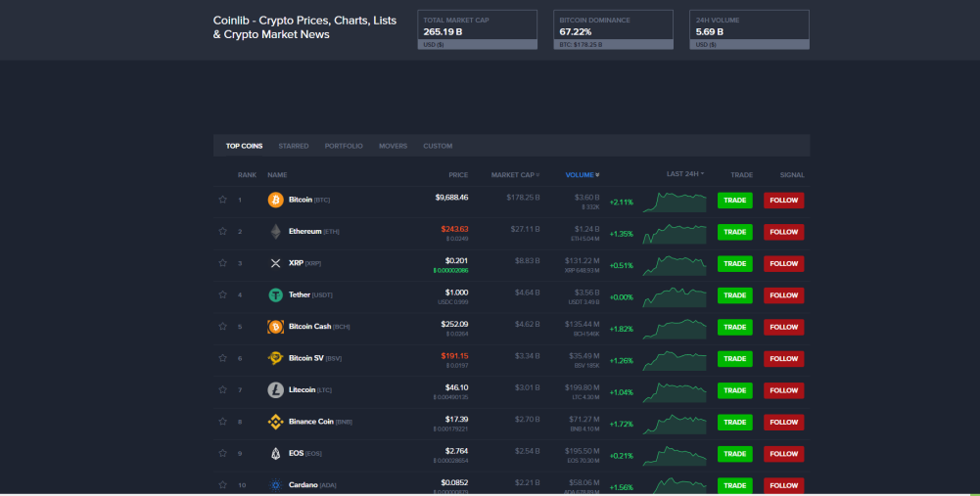Star Bitcoin as a favorite
The height and width of the screenshot is (496, 980).
coord(222,200)
